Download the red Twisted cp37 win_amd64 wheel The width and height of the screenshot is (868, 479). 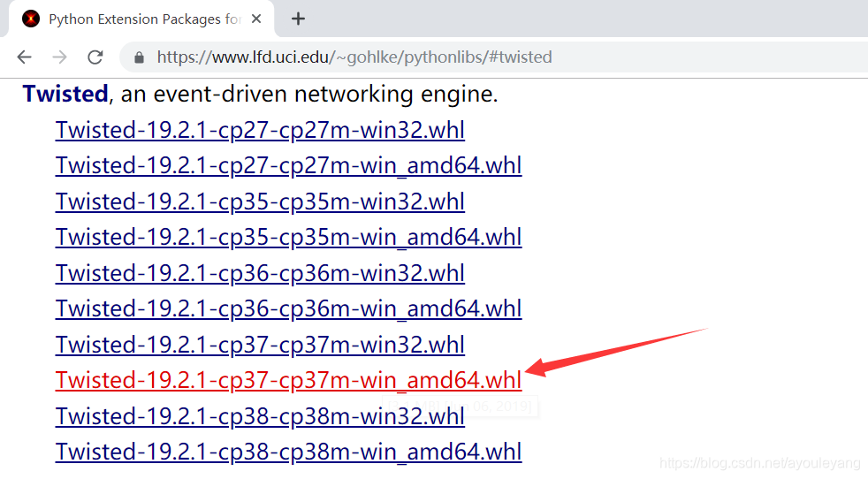288,380
